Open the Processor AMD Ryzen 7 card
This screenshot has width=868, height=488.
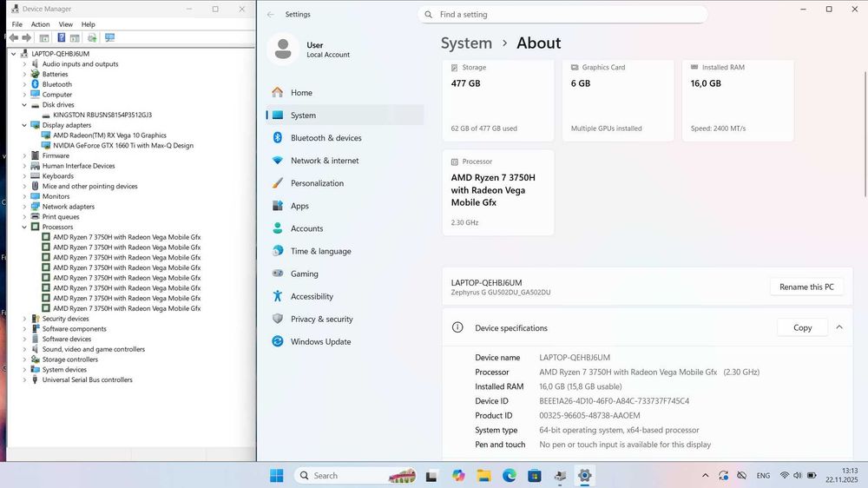click(498, 192)
